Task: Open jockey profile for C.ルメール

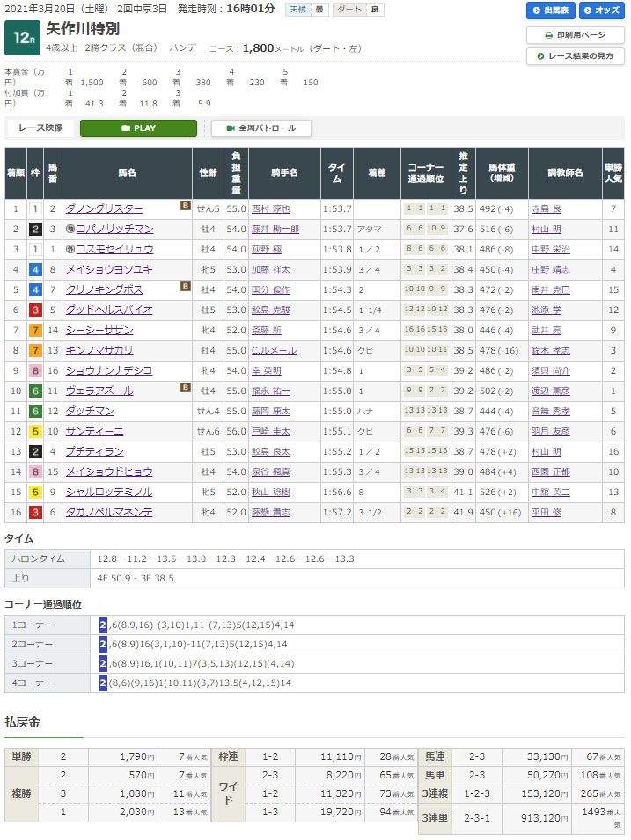Action: click(x=273, y=350)
